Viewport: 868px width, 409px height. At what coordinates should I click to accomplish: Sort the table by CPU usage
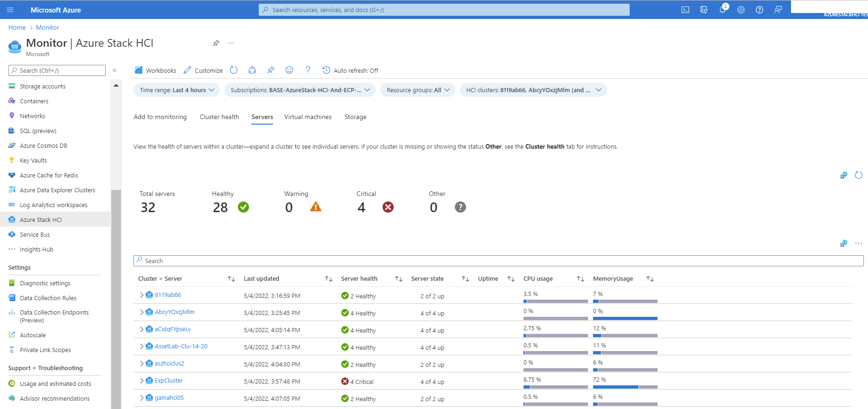pyautogui.click(x=581, y=279)
